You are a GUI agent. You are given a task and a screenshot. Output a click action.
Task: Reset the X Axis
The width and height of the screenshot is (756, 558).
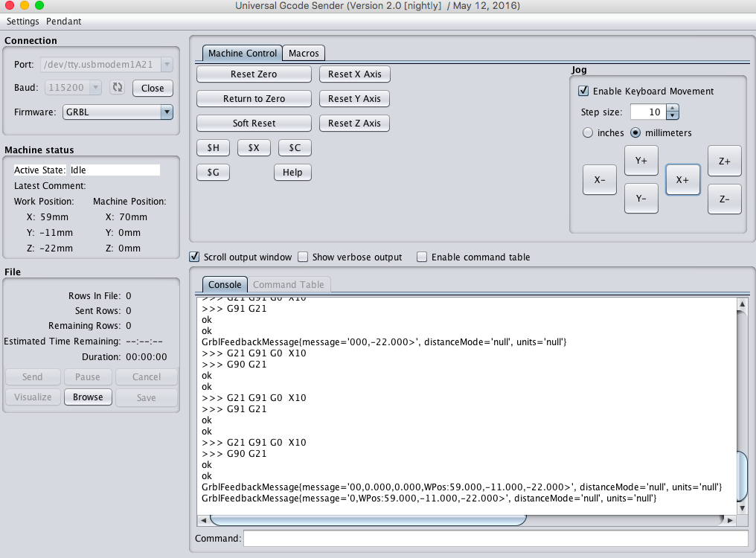click(x=354, y=74)
